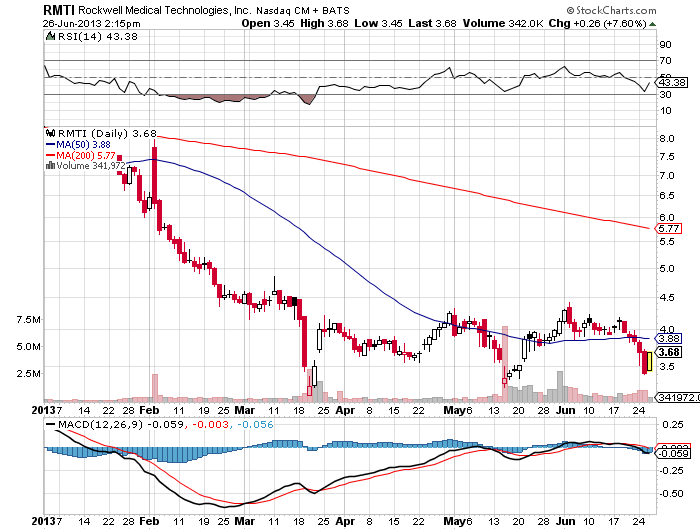Click the Apr label on price chart axis
Image resolution: width=700 pixels, height=530 pixels.
pos(345,410)
